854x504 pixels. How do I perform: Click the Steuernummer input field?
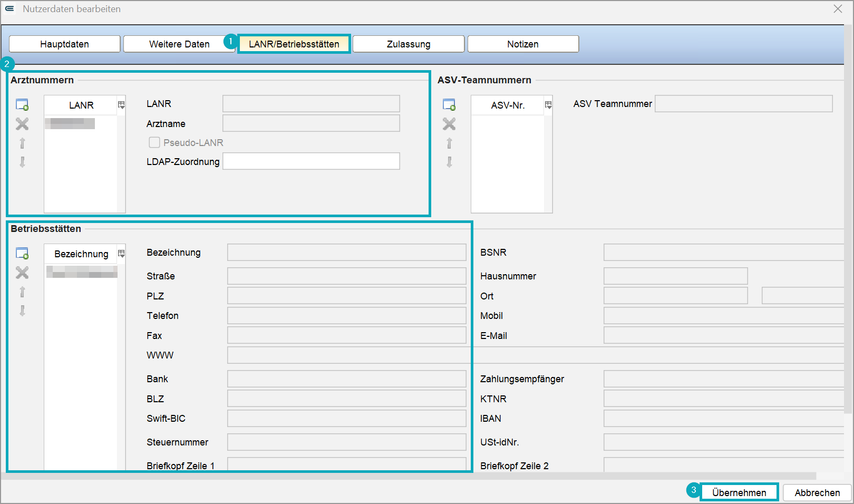(x=347, y=442)
